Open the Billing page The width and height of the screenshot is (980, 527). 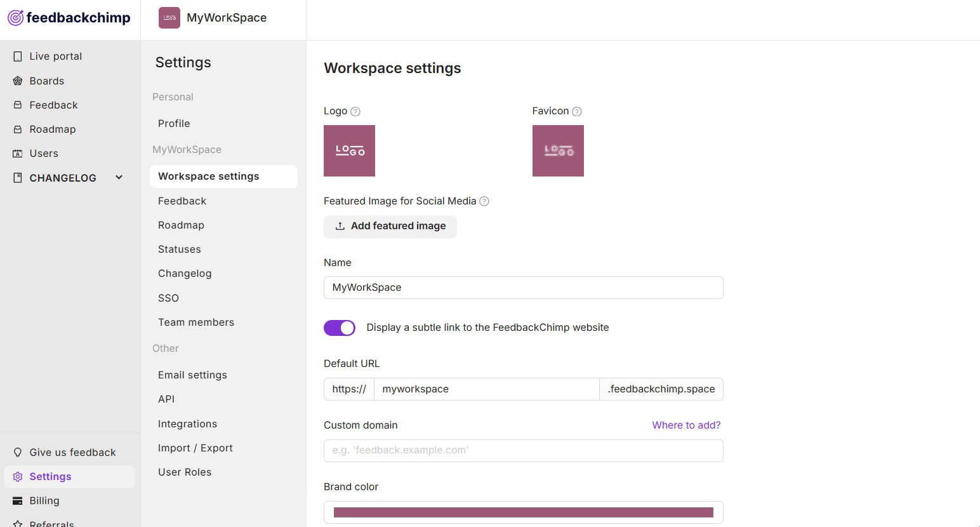click(x=44, y=501)
